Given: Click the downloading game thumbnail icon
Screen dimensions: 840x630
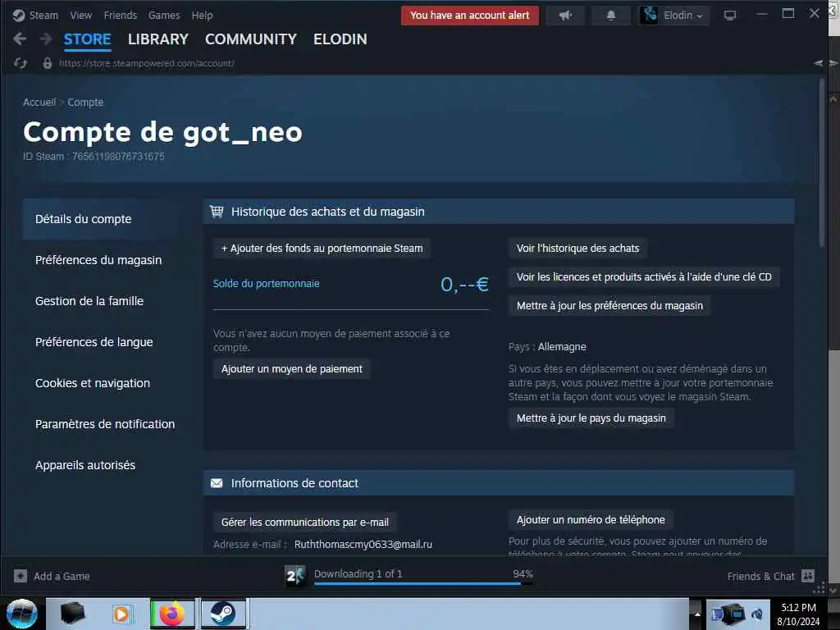Looking at the screenshot, I should click(294, 576).
